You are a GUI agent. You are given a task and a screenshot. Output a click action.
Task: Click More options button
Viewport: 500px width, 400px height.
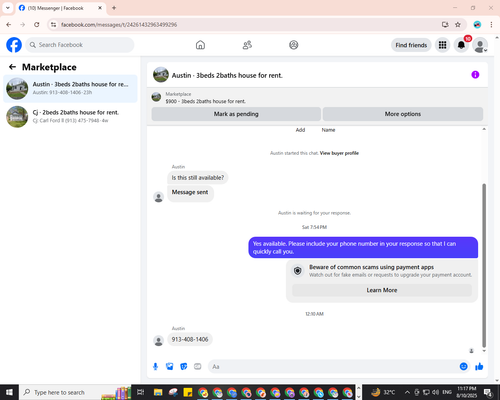pyautogui.click(x=403, y=114)
